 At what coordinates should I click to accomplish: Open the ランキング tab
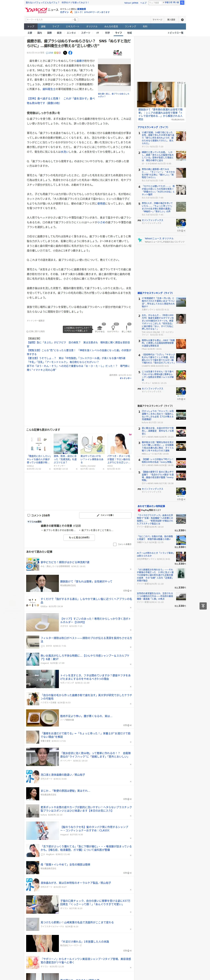coord(130,27)
